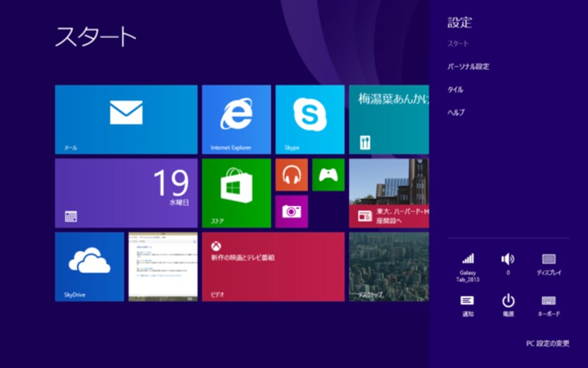The image size is (588, 368).
Task: Open the Power options button
Action: point(508,304)
